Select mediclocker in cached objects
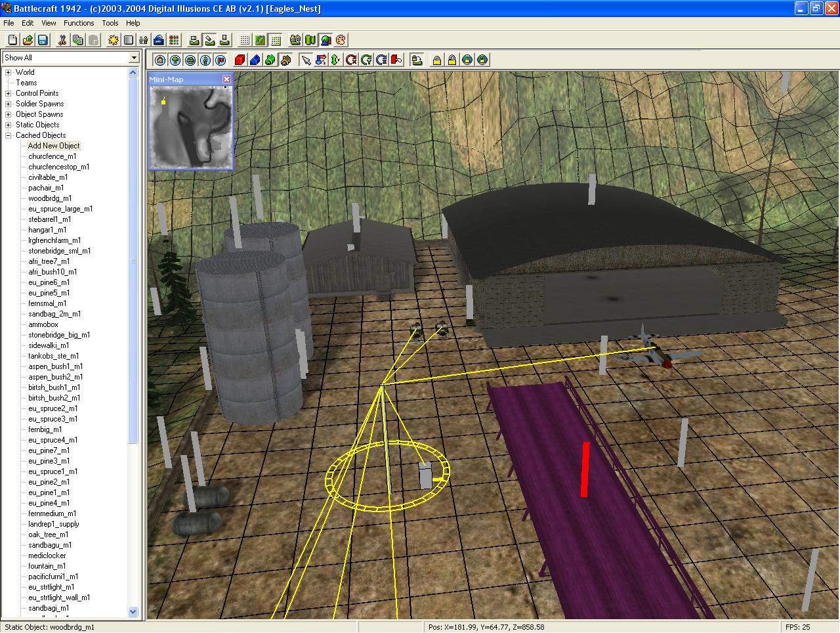The width and height of the screenshot is (840, 633). (x=47, y=556)
